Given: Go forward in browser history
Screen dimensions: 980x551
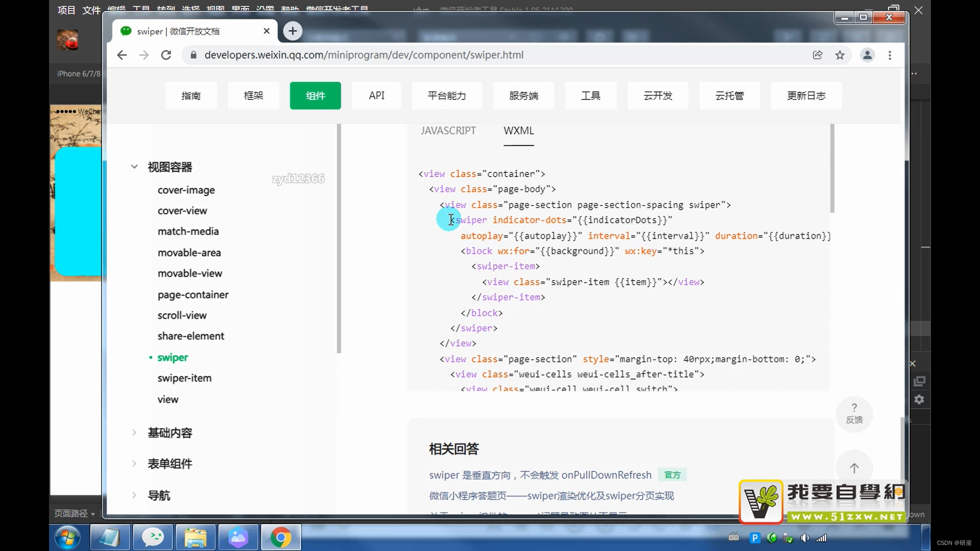Looking at the screenshot, I should 144,55.
